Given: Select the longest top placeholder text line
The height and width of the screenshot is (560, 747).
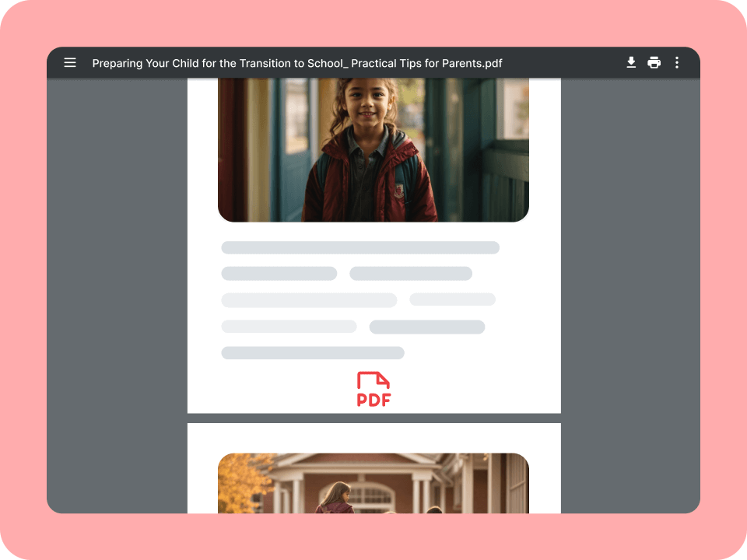Looking at the screenshot, I should click(x=359, y=248).
